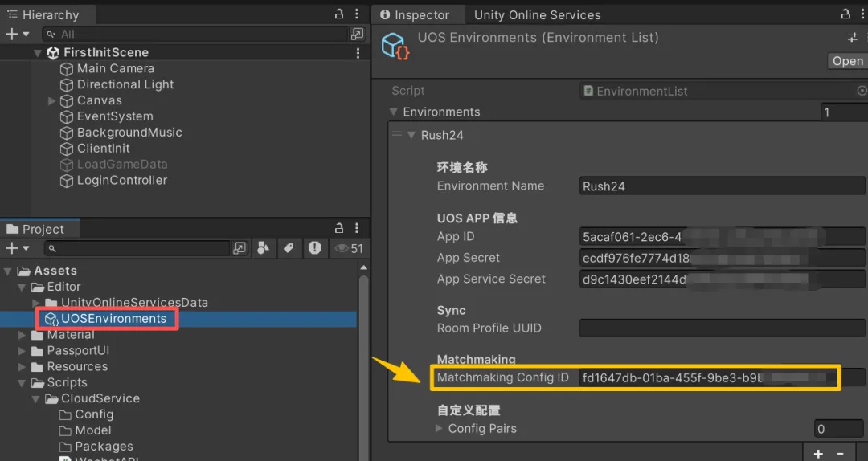Expand the PassportUI folder
The height and width of the screenshot is (461, 868).
[22, 351]
